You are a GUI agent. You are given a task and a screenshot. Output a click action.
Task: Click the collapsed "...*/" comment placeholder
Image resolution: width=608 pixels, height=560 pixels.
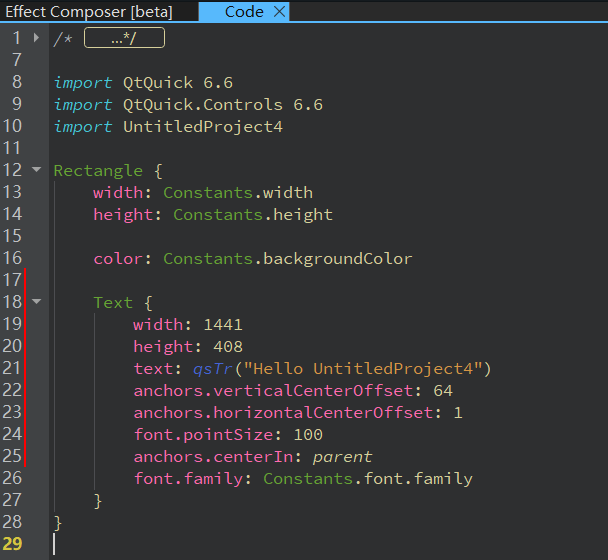click(x=124, y=38)
